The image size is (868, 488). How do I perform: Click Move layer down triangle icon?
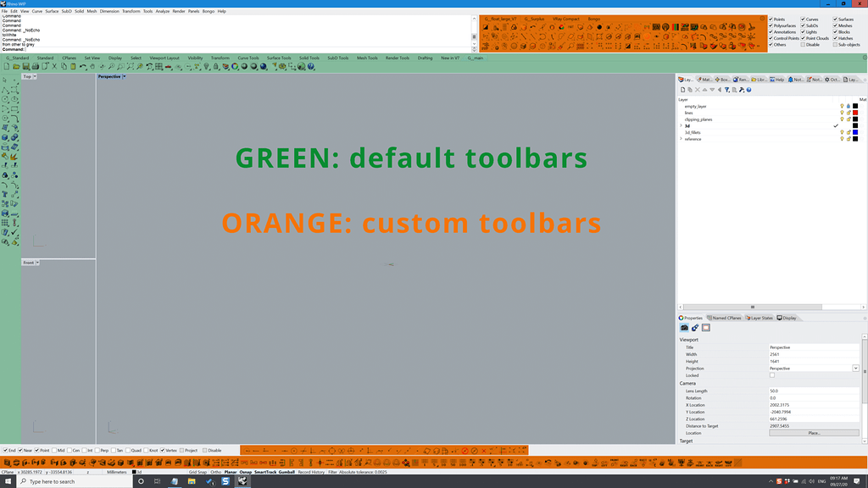[712, 90]
